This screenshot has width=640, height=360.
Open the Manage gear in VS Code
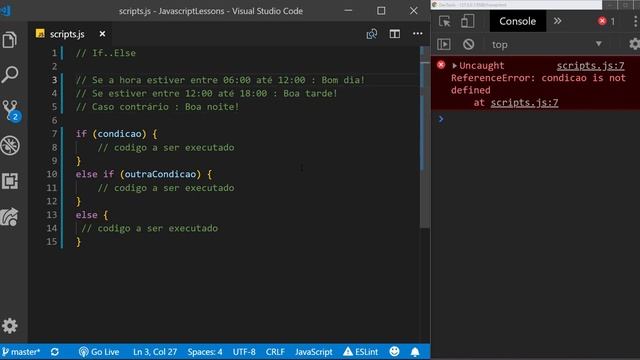[x=10, y=326]
